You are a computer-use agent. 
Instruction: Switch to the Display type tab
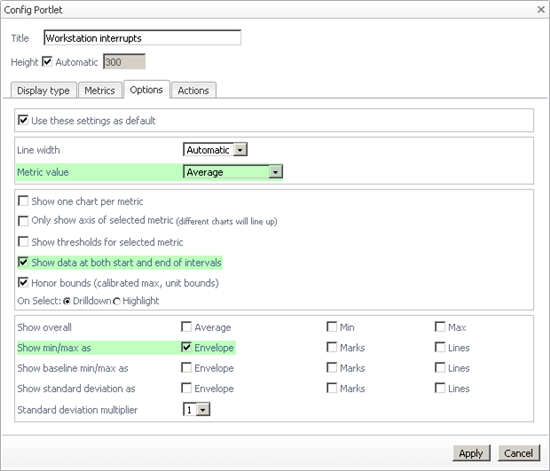coord(43,90)
